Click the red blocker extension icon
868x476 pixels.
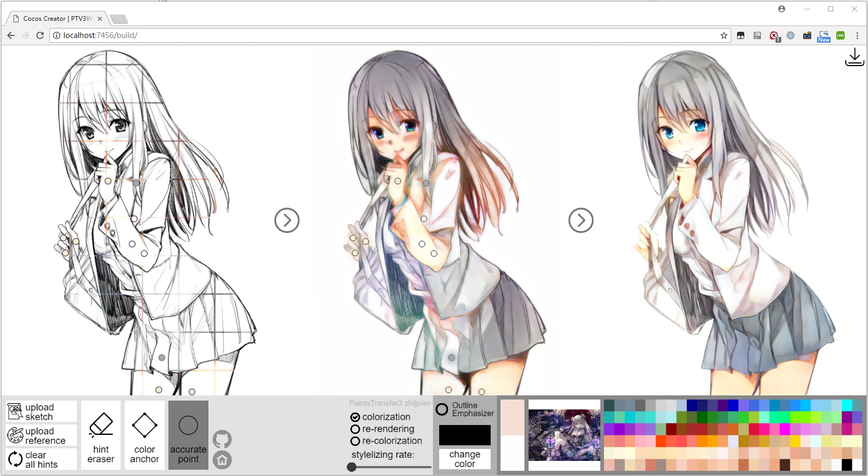coord(774,36)
